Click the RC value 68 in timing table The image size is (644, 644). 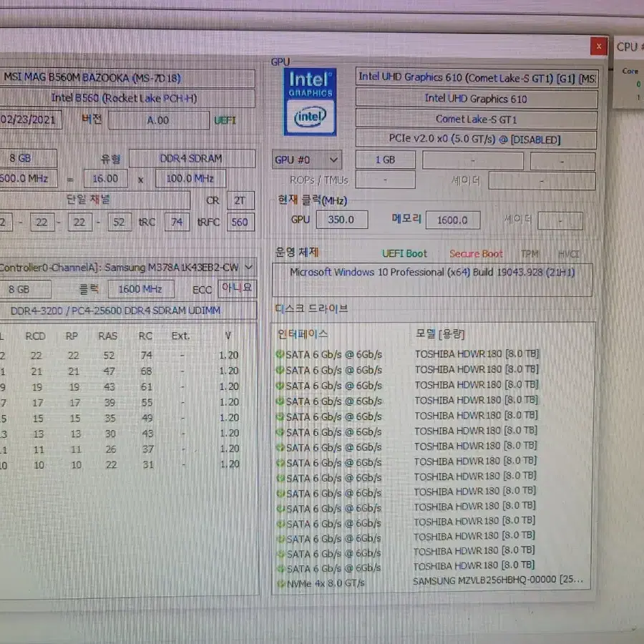pos(146,371)
